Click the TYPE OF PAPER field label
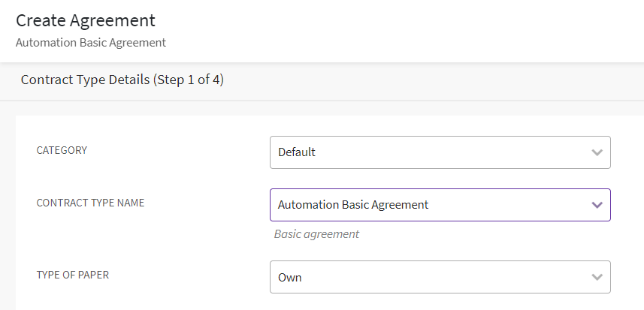 tap(72, 275)
